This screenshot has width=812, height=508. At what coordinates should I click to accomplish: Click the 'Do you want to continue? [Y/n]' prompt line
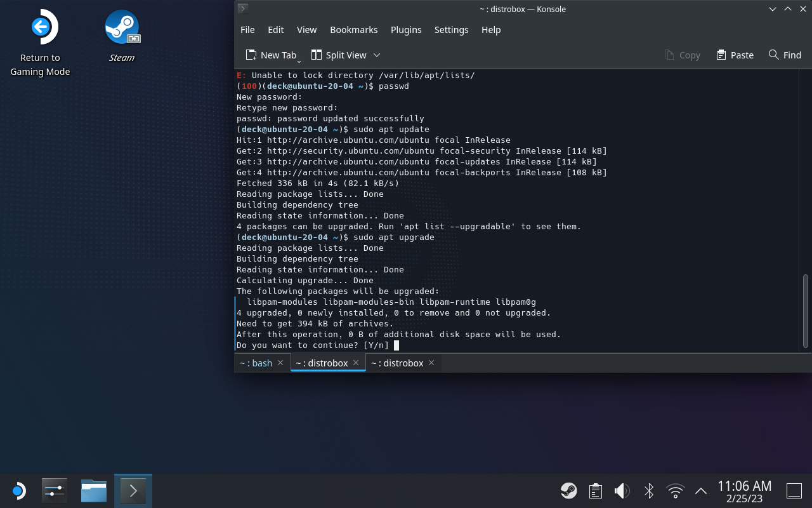click(x=313, y=345)
